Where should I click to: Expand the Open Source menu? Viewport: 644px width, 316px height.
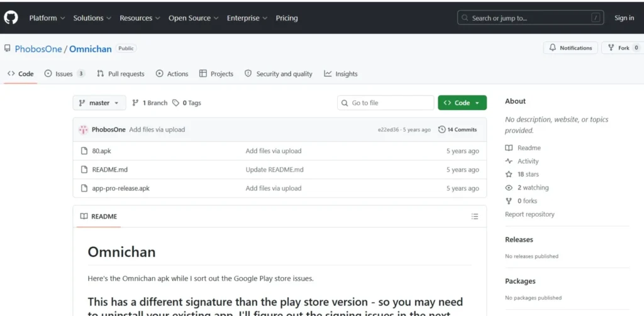tap(193, 18)
